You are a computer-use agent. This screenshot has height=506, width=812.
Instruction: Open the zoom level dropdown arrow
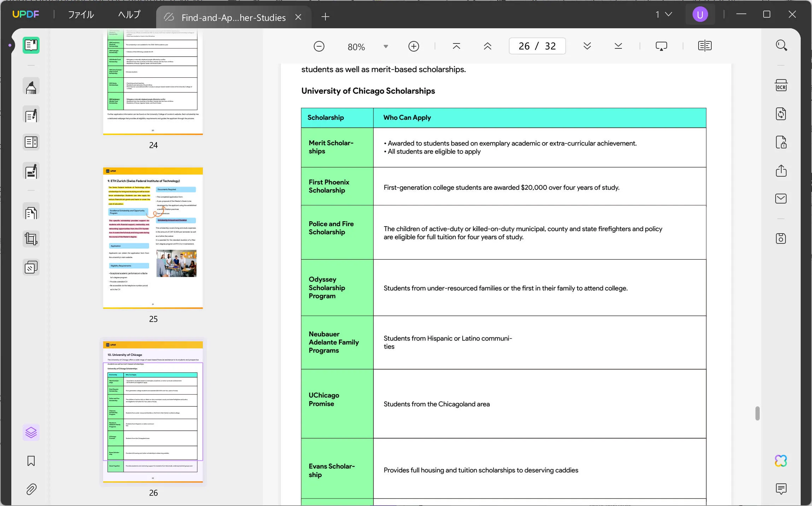(x=386, y=47)
